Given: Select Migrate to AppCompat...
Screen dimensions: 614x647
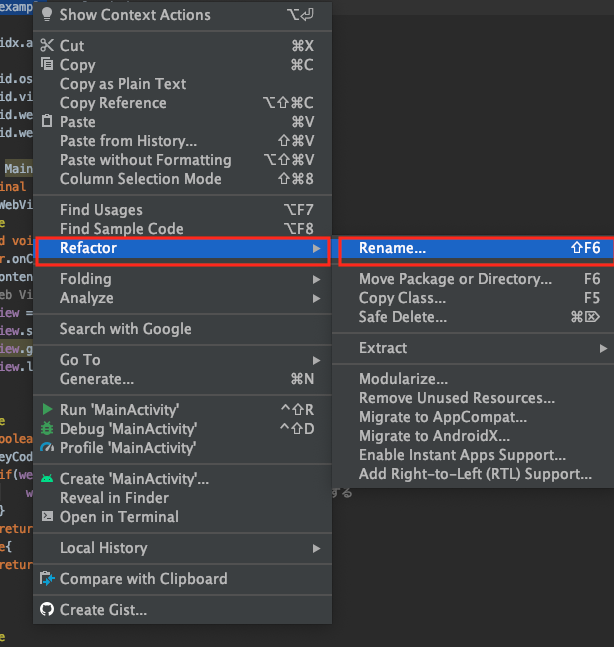Looking at the screenshot, I should tap(473, 417).
